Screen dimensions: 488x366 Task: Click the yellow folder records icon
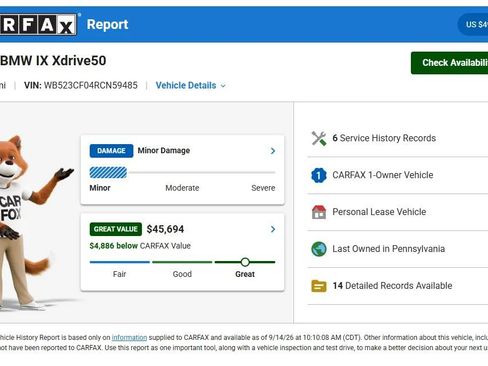[x=319, y=286]
